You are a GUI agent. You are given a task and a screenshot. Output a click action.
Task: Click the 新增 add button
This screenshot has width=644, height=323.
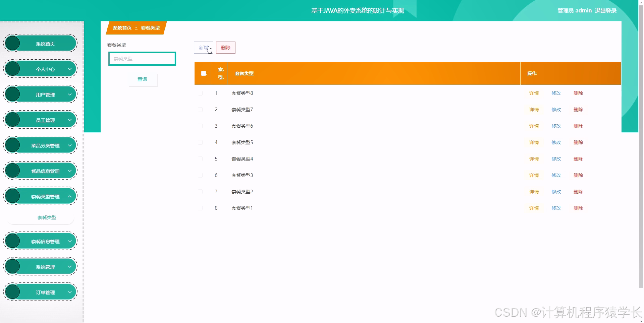[x=204, y=48]
